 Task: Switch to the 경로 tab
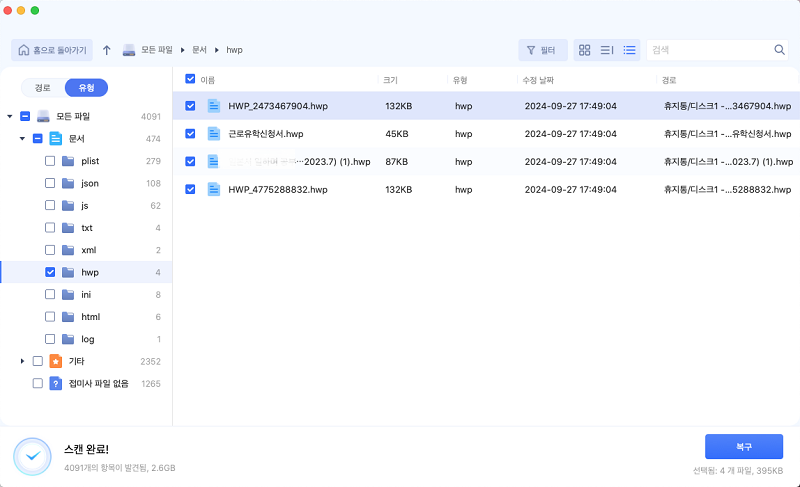(43, 88)
